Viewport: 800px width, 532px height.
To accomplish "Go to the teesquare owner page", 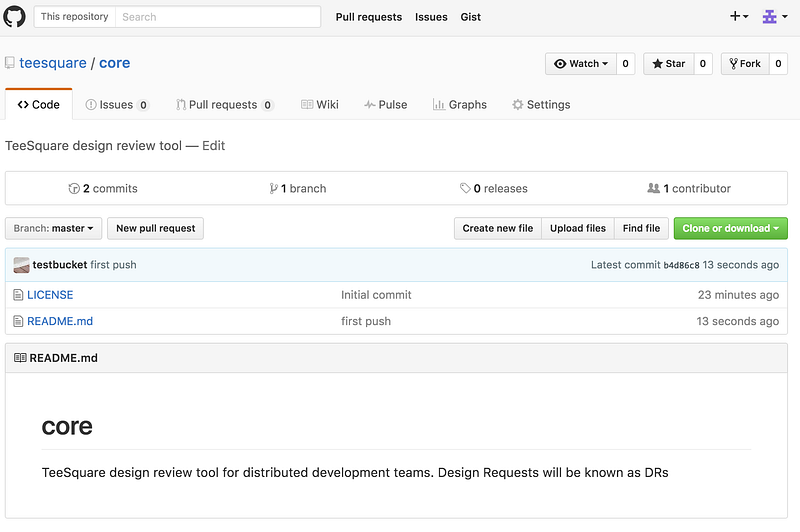I will (53, 63).
